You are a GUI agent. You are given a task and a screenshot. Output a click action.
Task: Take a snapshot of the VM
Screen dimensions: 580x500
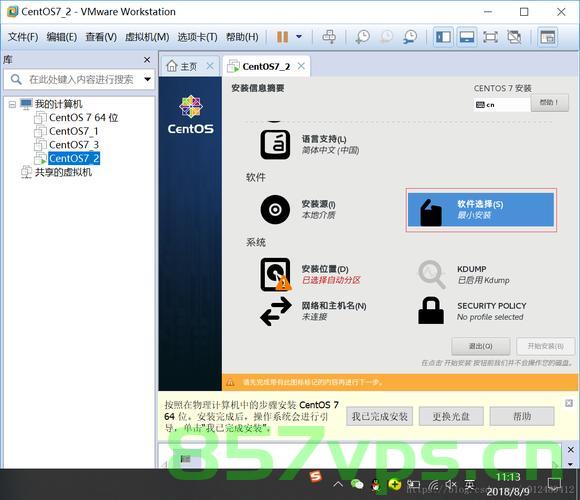[362, 37]
